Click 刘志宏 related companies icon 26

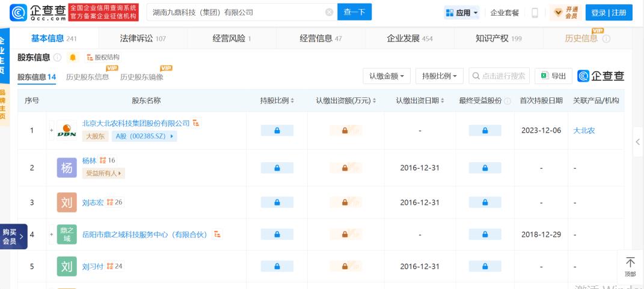coord(115,202)
